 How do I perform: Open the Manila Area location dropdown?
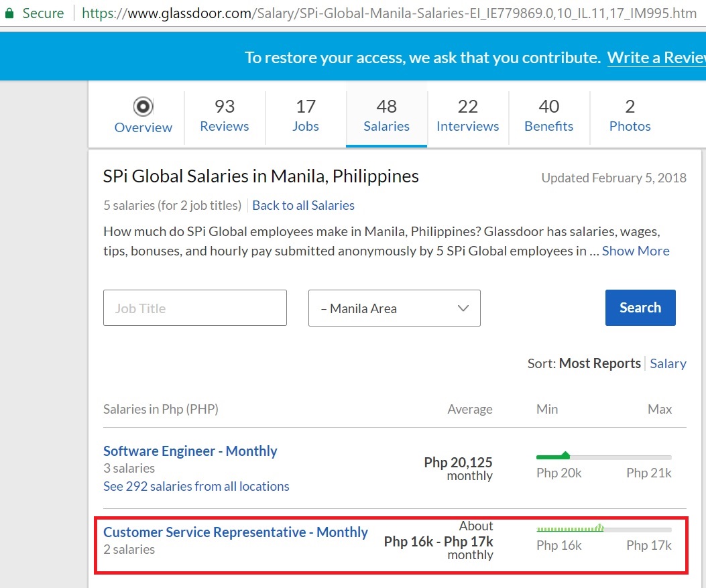[x=394, y=308]
